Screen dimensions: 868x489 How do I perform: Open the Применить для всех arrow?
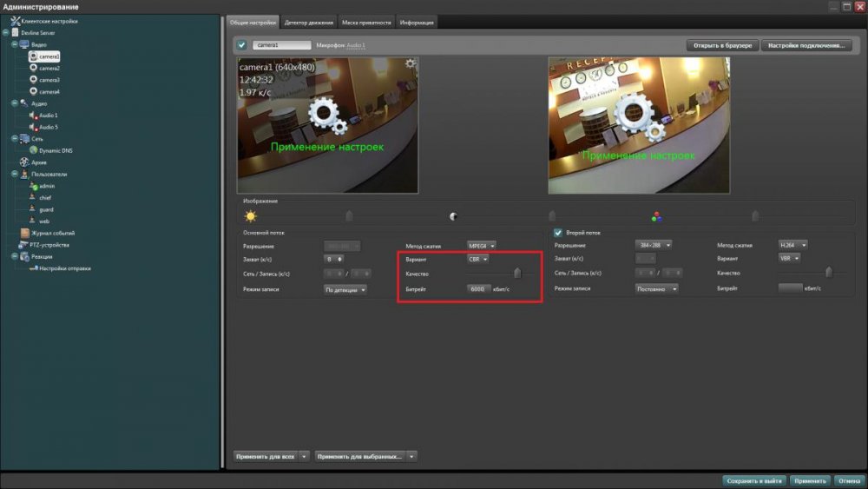click(304, 456)
